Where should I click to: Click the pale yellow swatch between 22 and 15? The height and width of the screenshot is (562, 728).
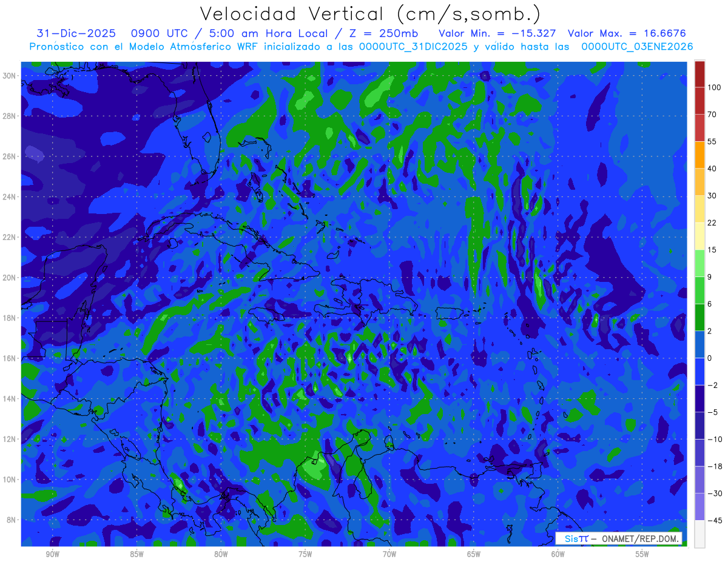coord(699,236)
